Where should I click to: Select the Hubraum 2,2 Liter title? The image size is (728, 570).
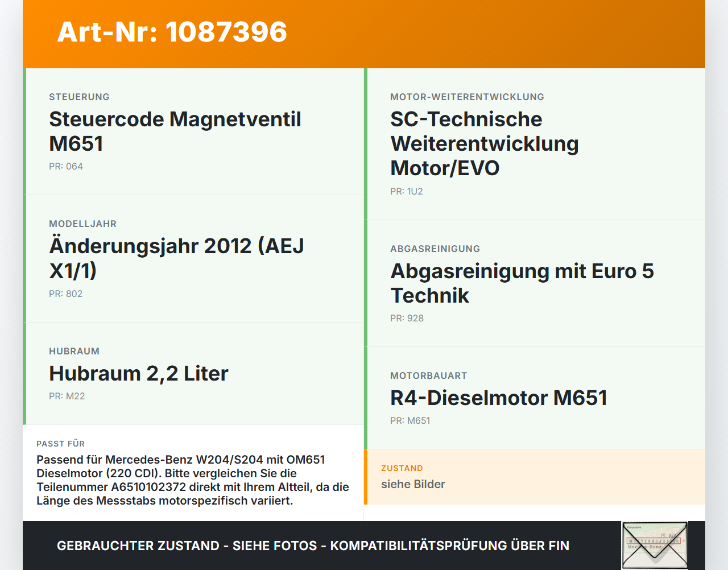(x=139, y=374)
